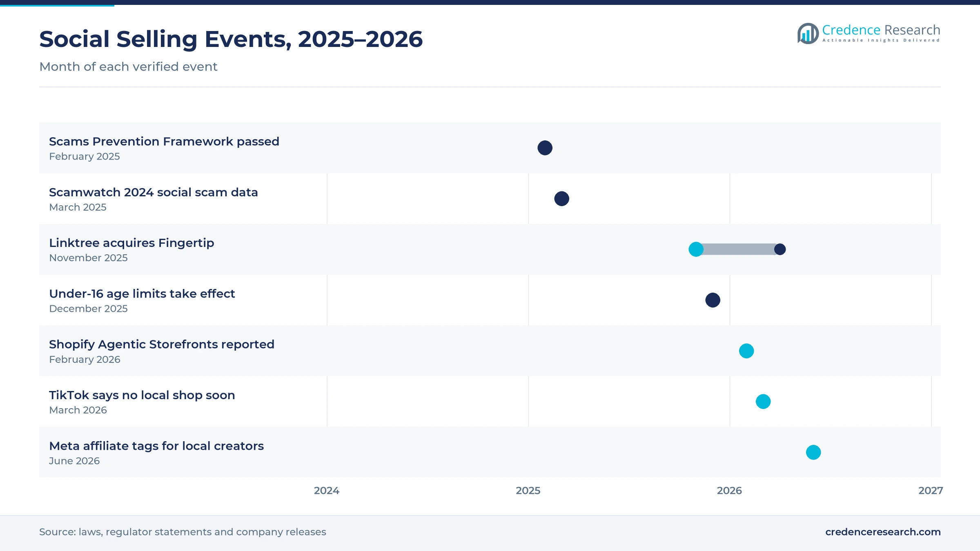
Task: Click the navy end dot of Linktree bar
Action: (780, 249)
